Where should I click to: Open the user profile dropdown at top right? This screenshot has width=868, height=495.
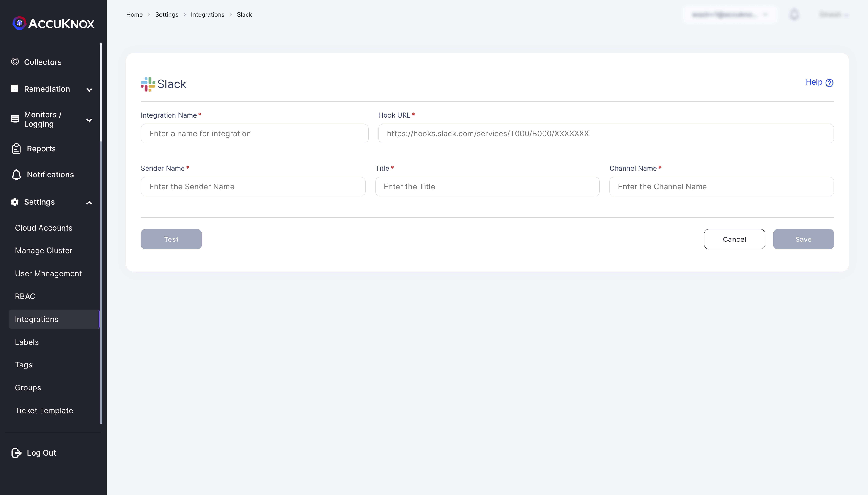(834, 15)
